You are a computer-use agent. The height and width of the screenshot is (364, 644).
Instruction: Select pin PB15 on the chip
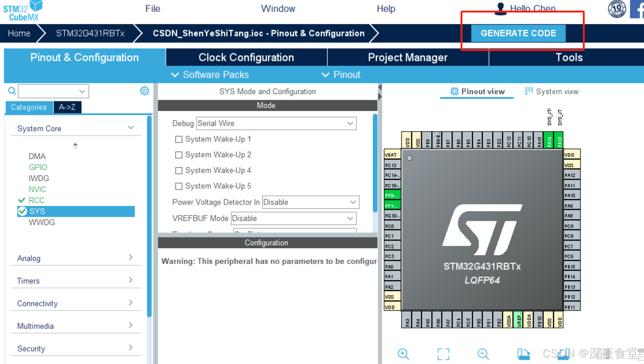click(572, 266)
